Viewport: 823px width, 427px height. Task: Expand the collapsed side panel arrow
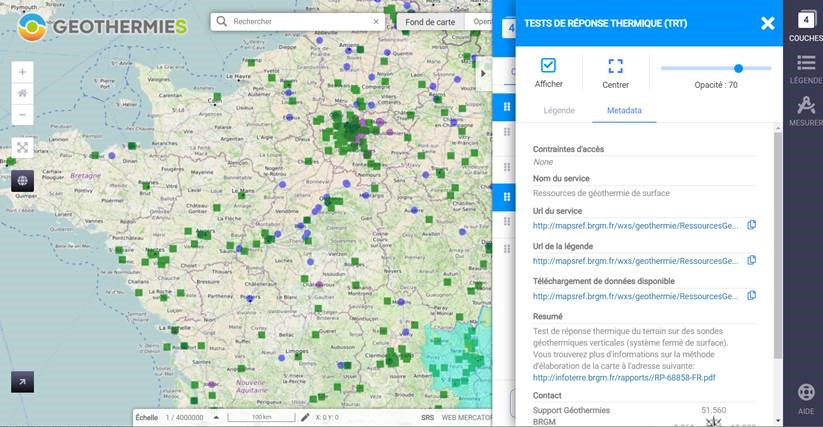pyautogui.click(x=483, y=73)
